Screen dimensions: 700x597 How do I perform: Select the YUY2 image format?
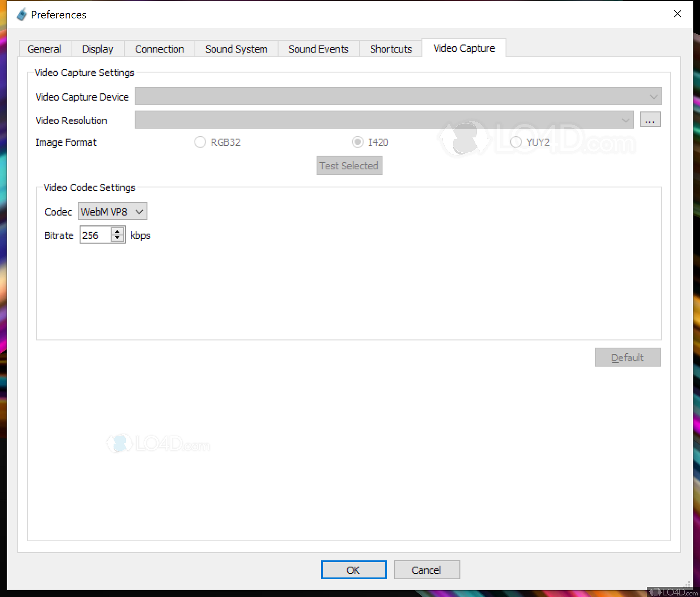tap(516, 142)
